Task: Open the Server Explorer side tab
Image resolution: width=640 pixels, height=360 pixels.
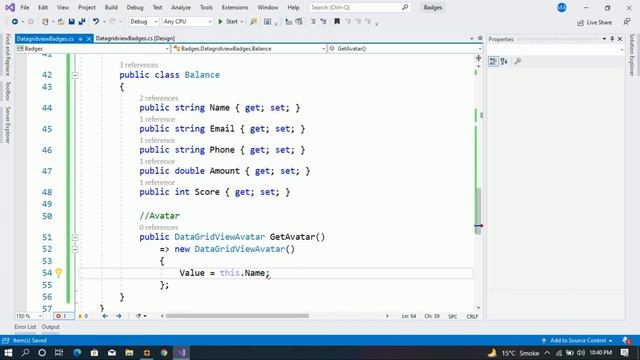Action: (x=7, y=125)
